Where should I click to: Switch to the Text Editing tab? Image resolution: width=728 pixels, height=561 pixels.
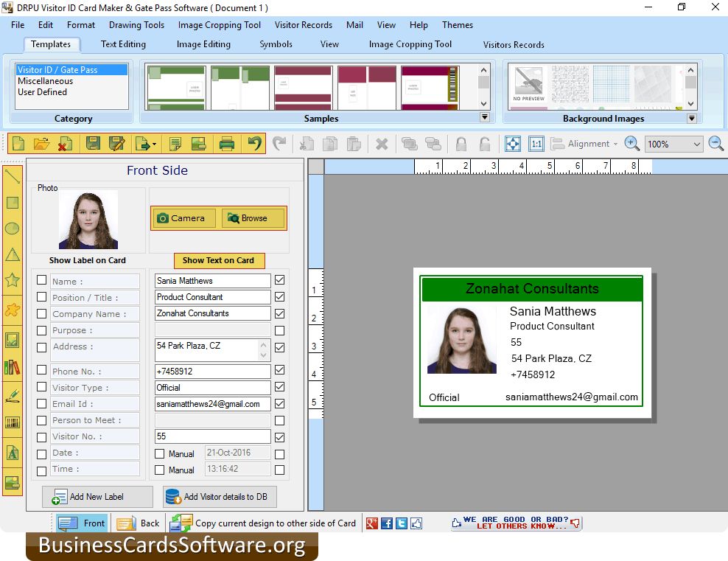(x=123, y=44)
